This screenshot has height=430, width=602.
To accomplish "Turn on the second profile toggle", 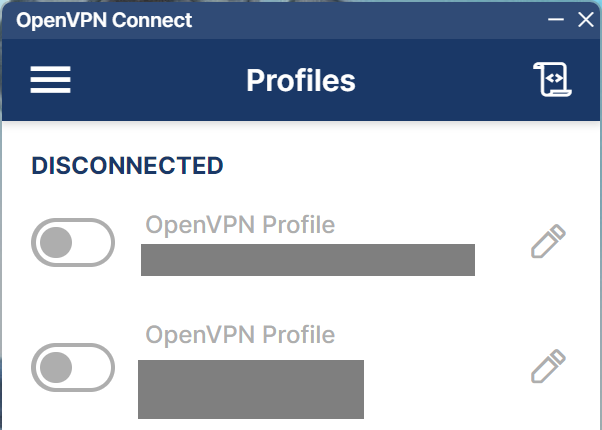I will [73, 367].
